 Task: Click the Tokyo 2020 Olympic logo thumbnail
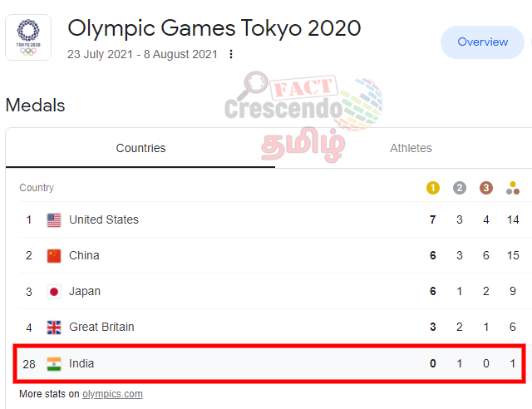pyautogui.click(x=28, y=37)
